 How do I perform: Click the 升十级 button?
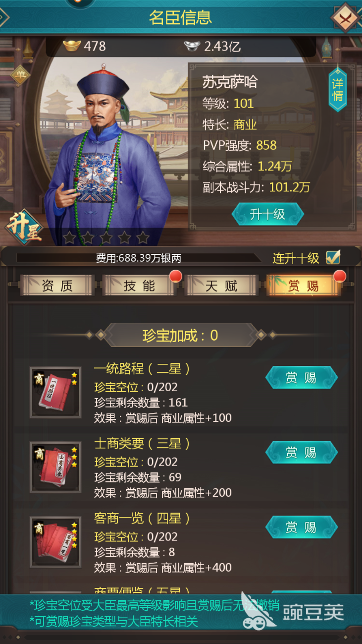point(267,214)
